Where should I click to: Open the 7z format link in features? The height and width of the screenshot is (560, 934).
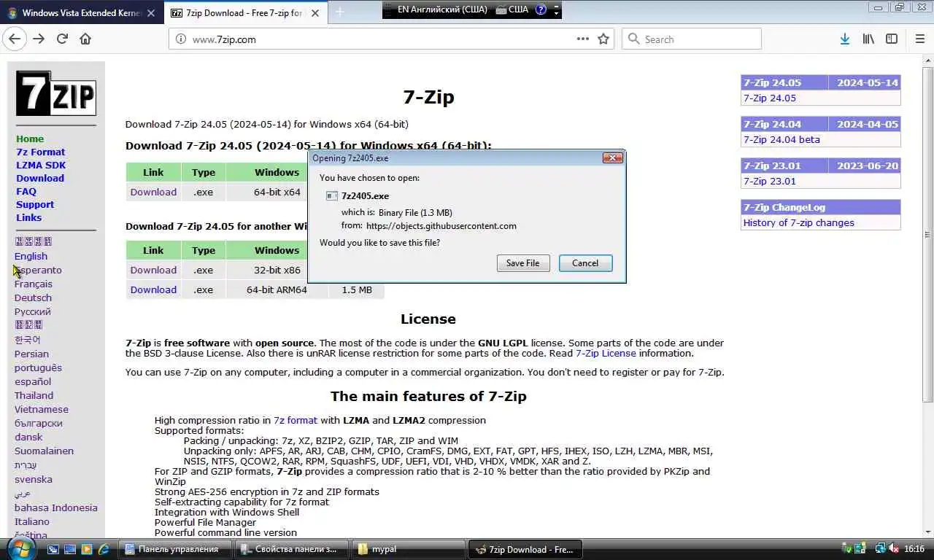296,420
